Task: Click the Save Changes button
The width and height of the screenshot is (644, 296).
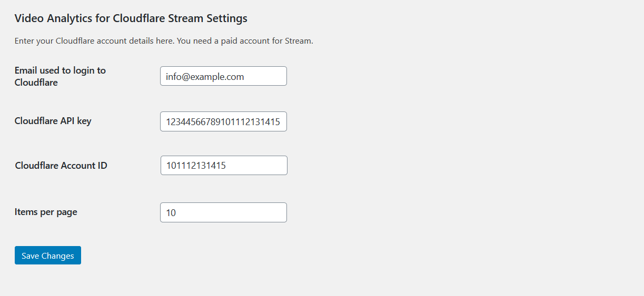Action: (x=48, y=256)
